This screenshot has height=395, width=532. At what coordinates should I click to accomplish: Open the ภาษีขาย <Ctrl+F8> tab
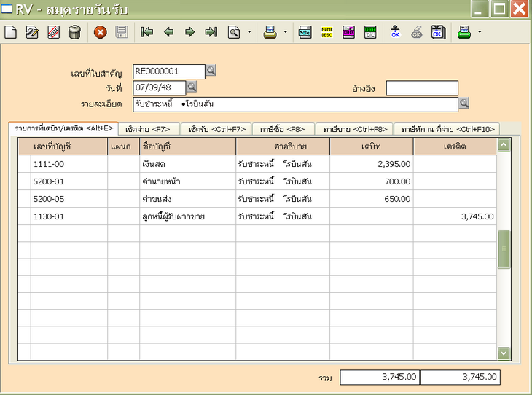tap(355, 129)
